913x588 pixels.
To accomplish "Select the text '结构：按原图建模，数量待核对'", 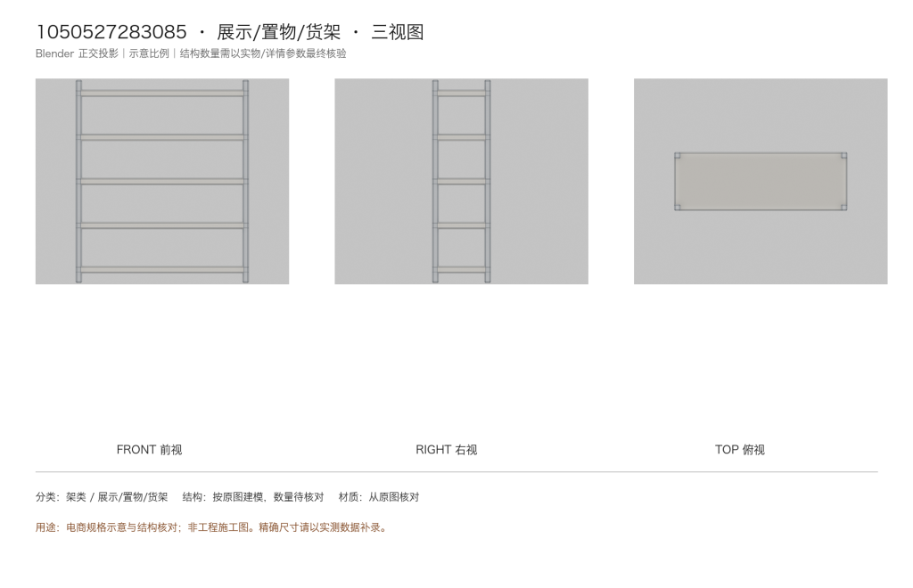I will click(x=252, y=497).
